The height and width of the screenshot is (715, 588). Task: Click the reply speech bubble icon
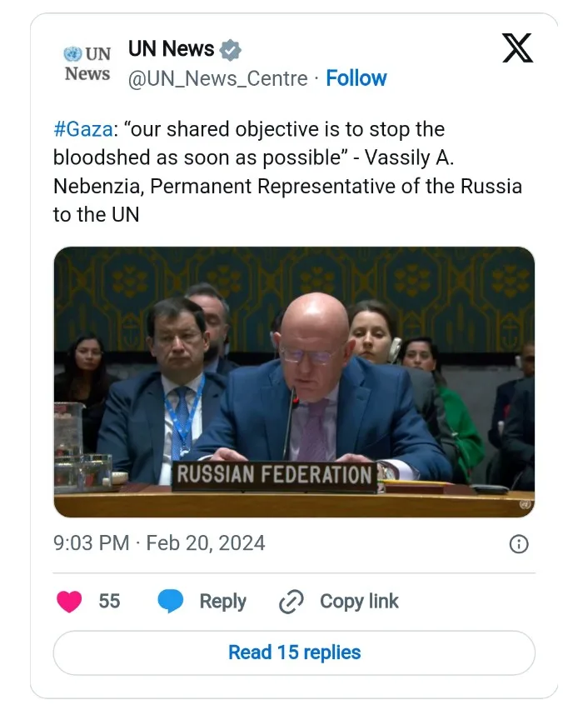pos(171,601)
